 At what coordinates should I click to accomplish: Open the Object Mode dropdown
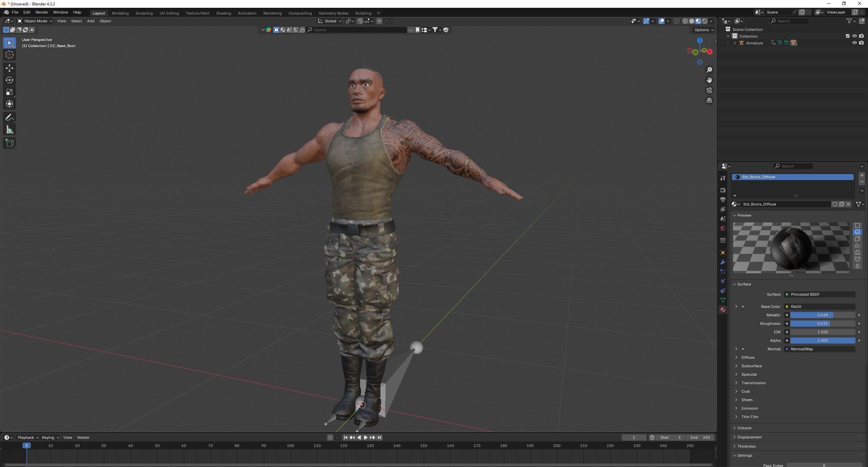point(35,21)
